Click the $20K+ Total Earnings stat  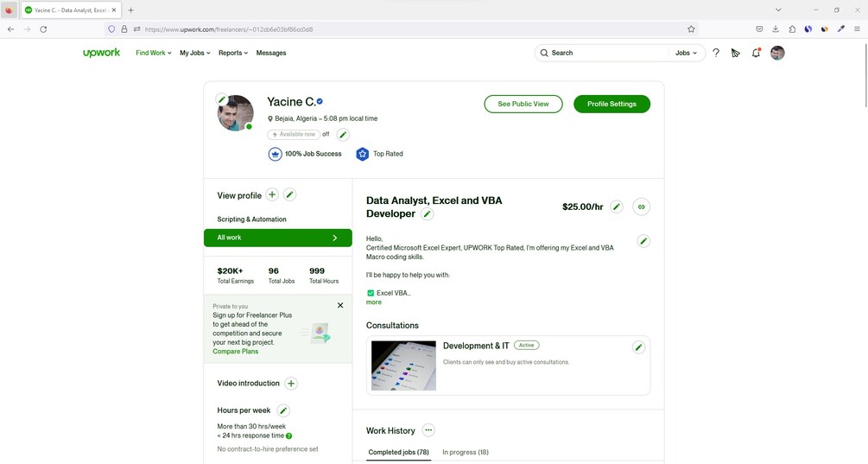235,275
